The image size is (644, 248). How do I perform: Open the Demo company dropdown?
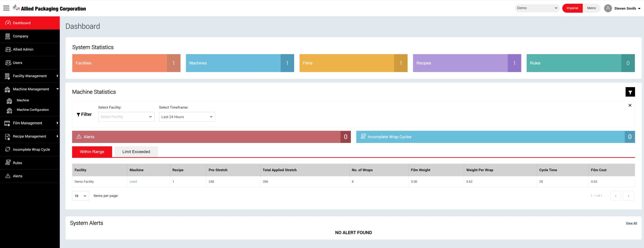tap(537, 8)
